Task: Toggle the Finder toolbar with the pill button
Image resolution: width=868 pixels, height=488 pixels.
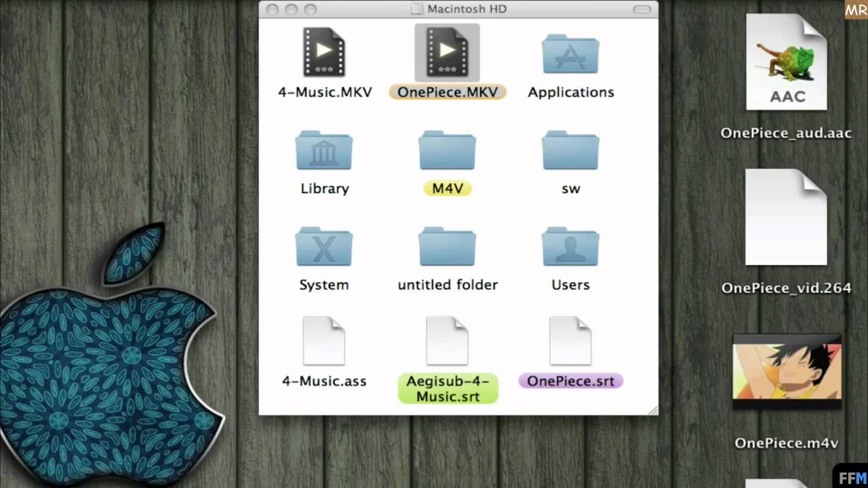Action: (642, 9)
